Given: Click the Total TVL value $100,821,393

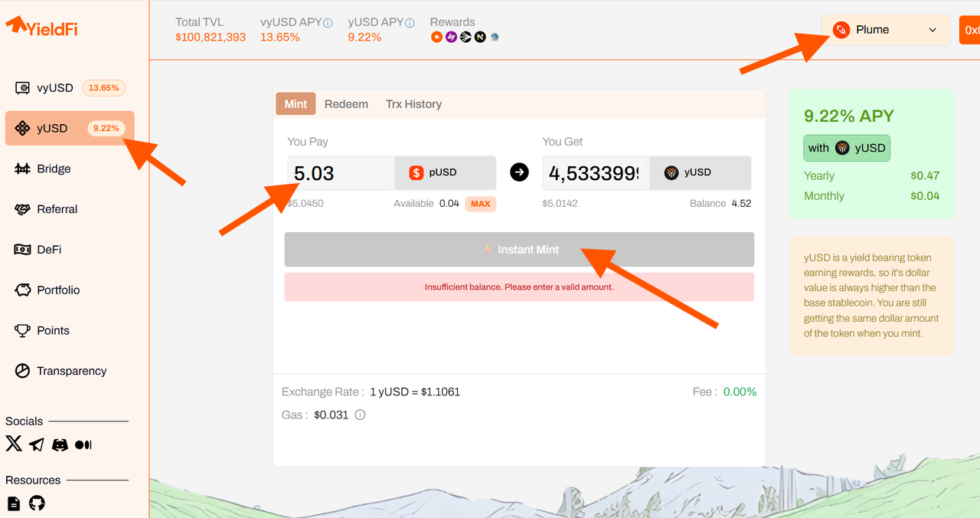Looking at the screenshot, I should click(x=211, y=37).
